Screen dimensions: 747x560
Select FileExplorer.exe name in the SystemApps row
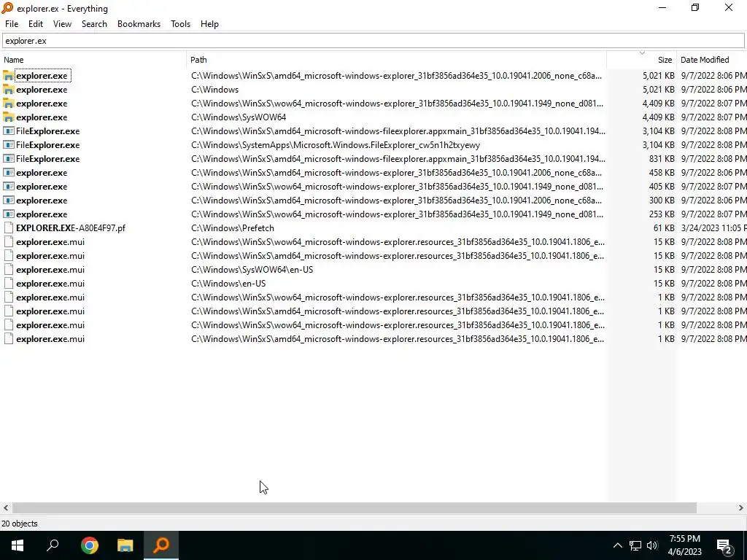click(47, 145)
